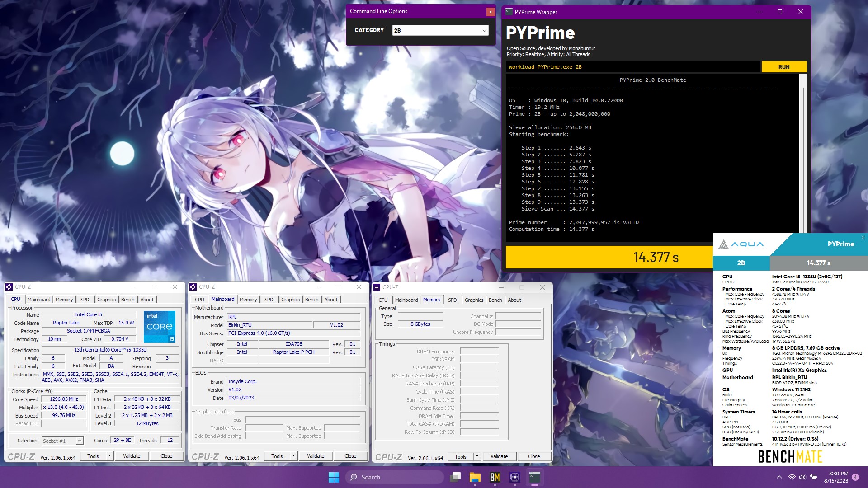868x488 pixels.
Task: Click Core Speed value 1296.83 MHz
Action: click(64, 399)
